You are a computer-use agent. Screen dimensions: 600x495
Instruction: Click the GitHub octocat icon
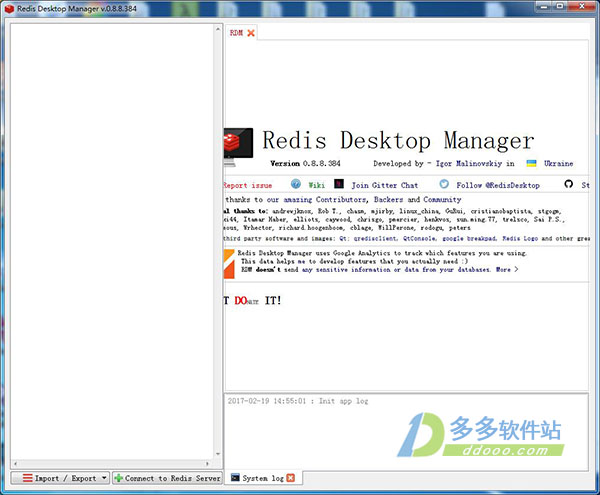[569, 184]
